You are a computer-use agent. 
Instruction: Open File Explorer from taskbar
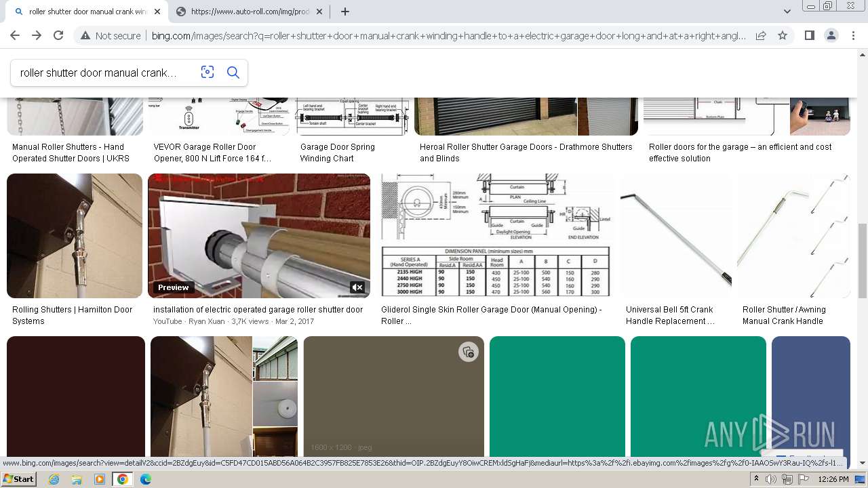[77, 479]
